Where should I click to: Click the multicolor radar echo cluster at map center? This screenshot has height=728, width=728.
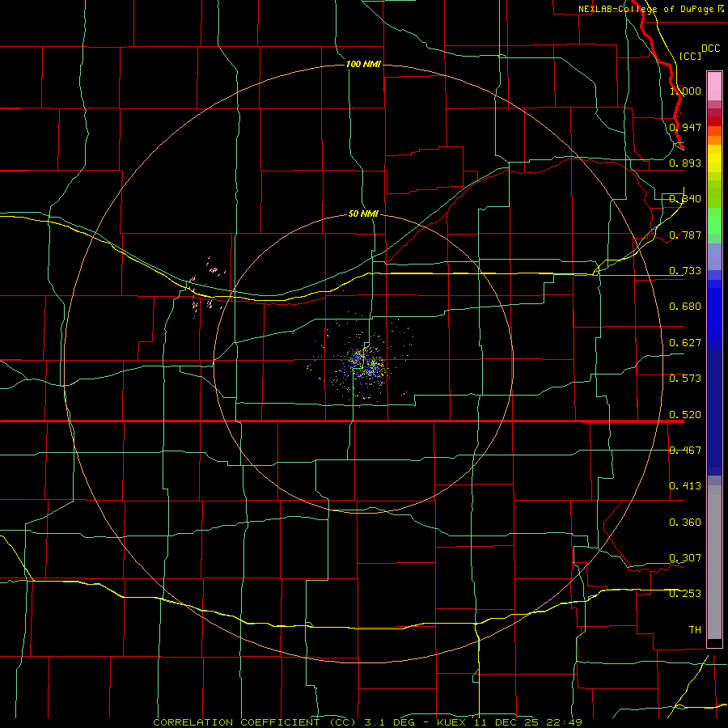point(365,363)
